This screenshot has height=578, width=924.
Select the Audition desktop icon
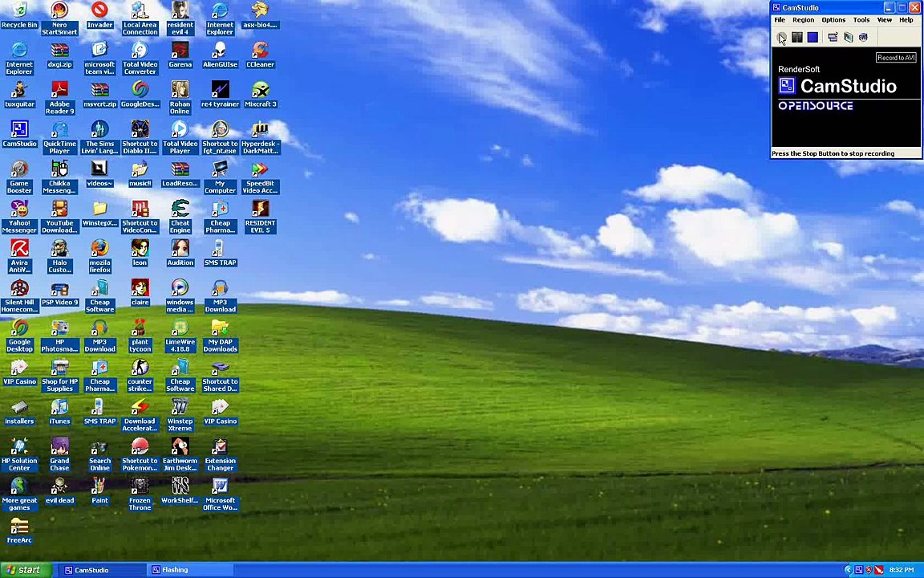pyautogui.click(x=180, y=253)
